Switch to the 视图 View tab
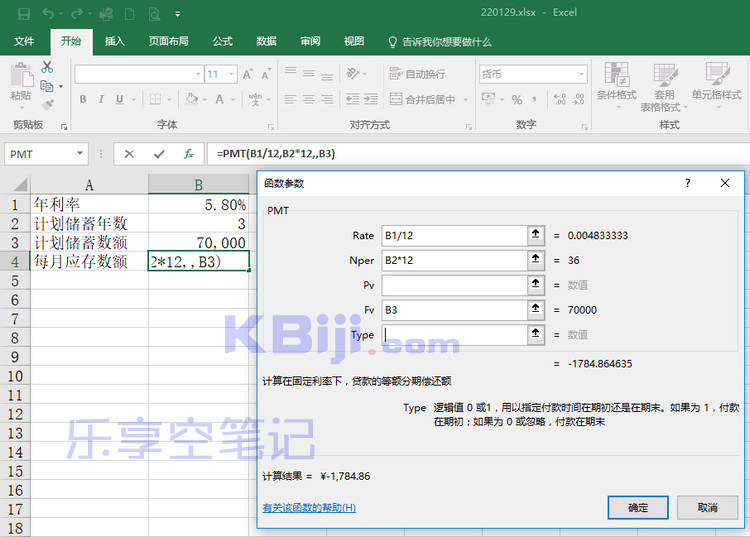The image size is (750, 537). (x=354, y=41)
